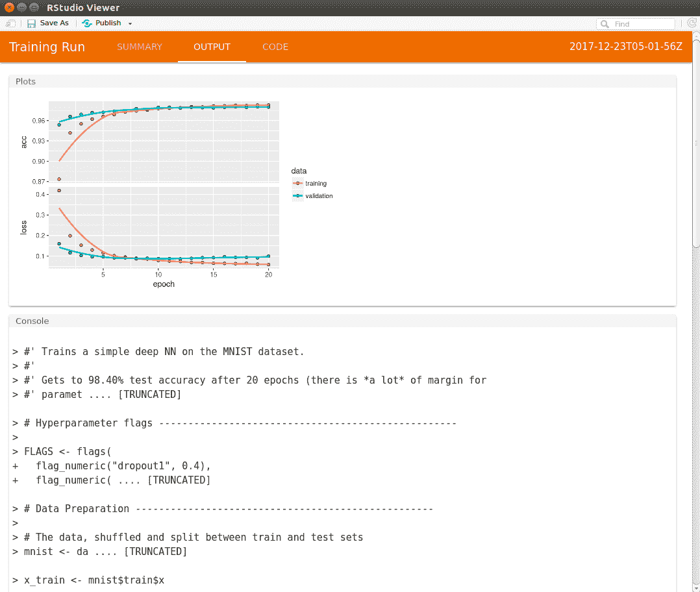Maximize the RStudio Viewer window
700x592 pixels.
point(34,8)
